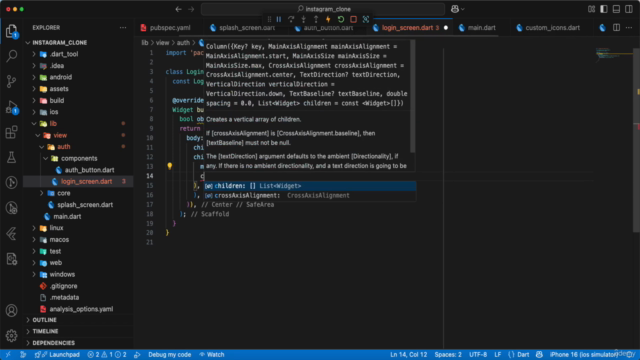Open the Accounts icon in activity bar

[11, 311]
